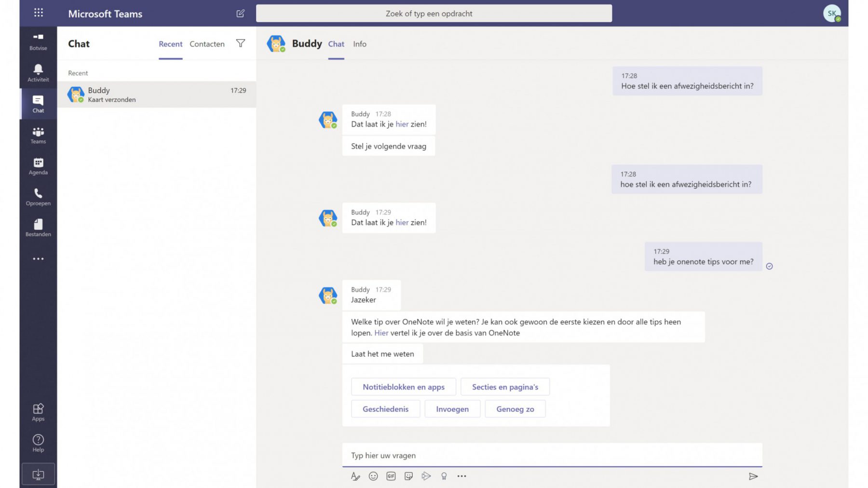Insert a GIF
Screen dimensions: 868x488
(x=391, y=476)
